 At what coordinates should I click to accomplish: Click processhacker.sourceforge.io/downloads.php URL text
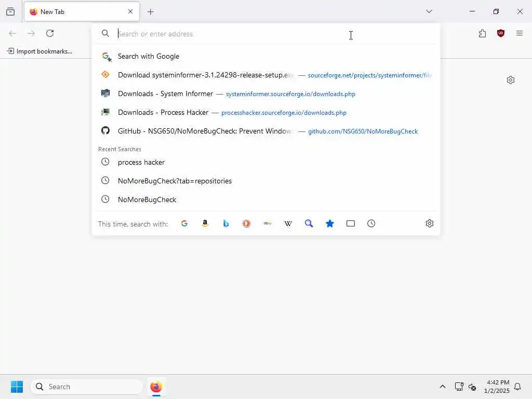pyautogui.click(x=284, y=113)
